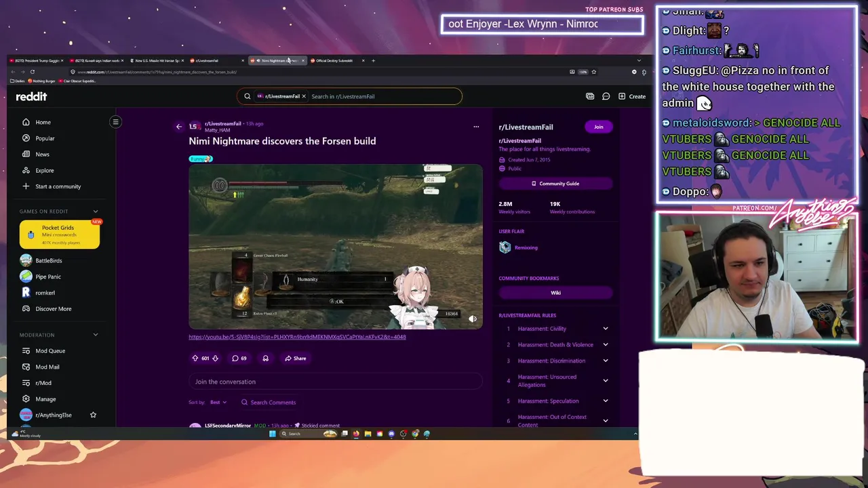Go back using the post back arrow

(179, 127)
